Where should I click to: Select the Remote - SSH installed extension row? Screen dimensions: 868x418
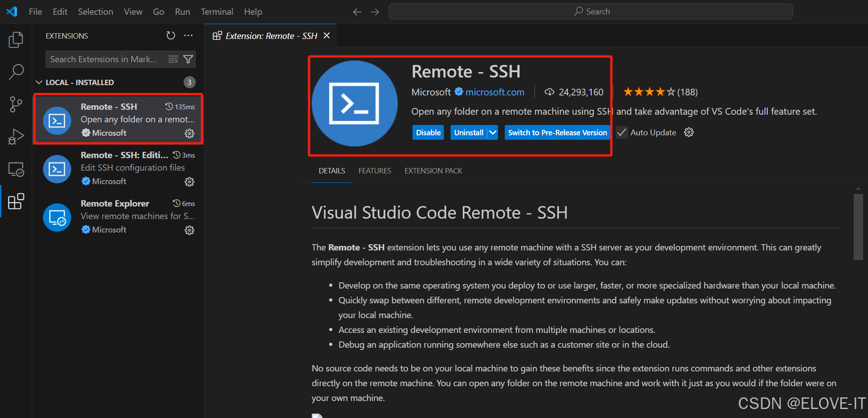pos(118,119)
